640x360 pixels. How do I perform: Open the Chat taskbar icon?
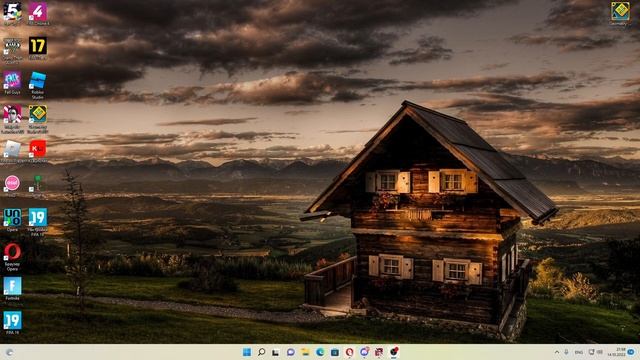tap(291, 352)
